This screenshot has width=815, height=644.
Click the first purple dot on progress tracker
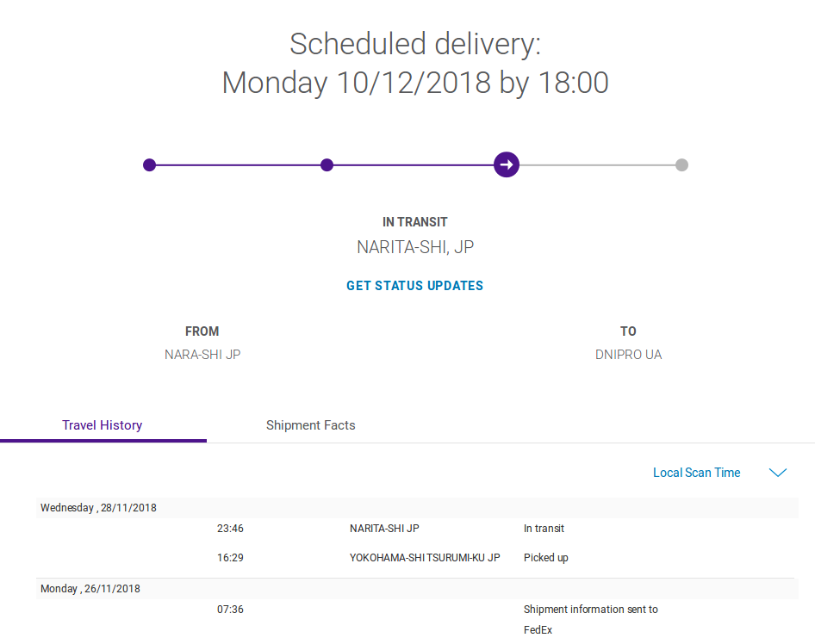pyautogui.click(x=150, y=165)
